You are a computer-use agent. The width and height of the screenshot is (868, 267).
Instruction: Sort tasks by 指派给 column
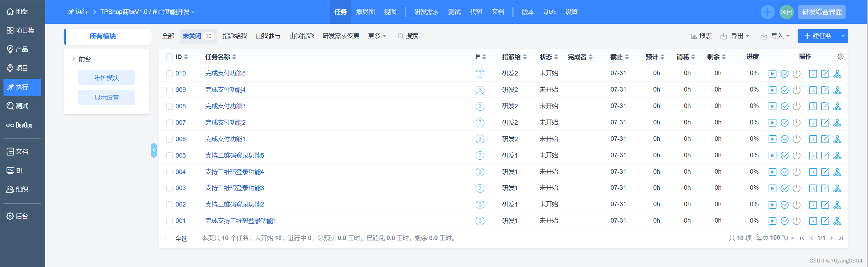[514, 57]
